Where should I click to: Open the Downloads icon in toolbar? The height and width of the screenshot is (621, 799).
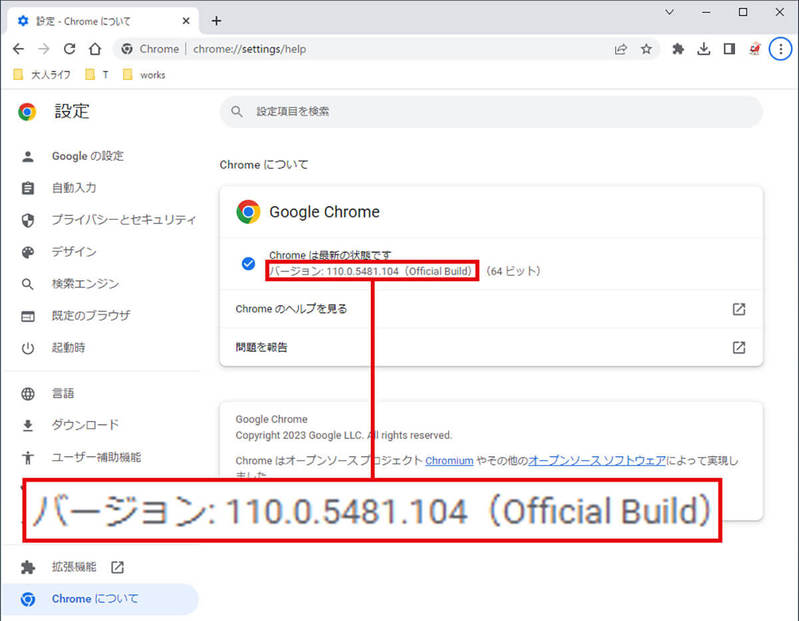tap(704, 49)
